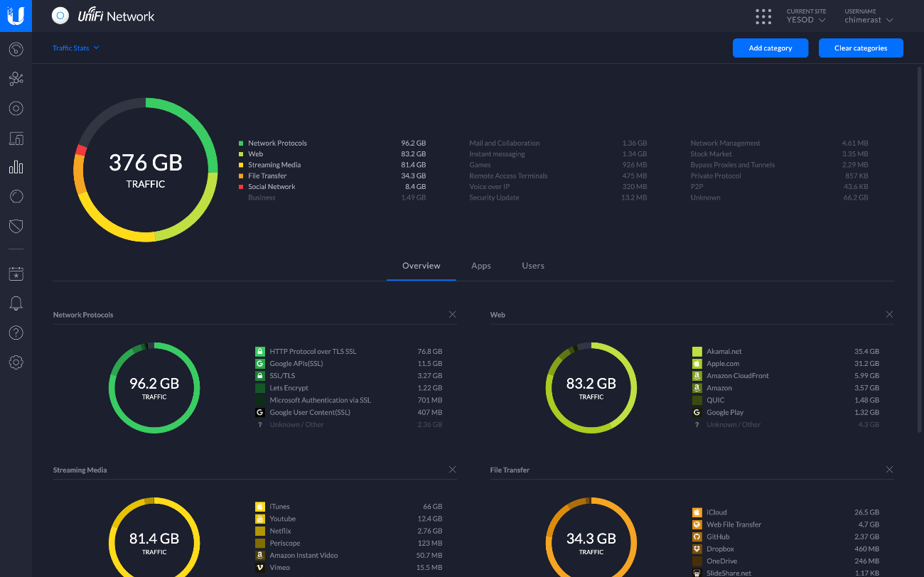Open the chimerast username dropdown
This screenshot has height=577, width=924.
869,16
